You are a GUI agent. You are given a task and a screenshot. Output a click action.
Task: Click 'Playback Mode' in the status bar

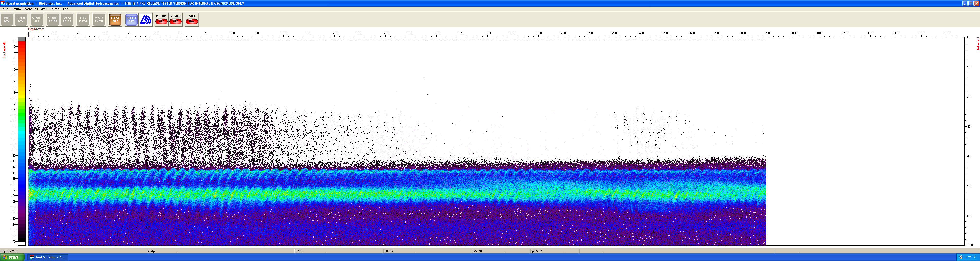coord(9,251)
